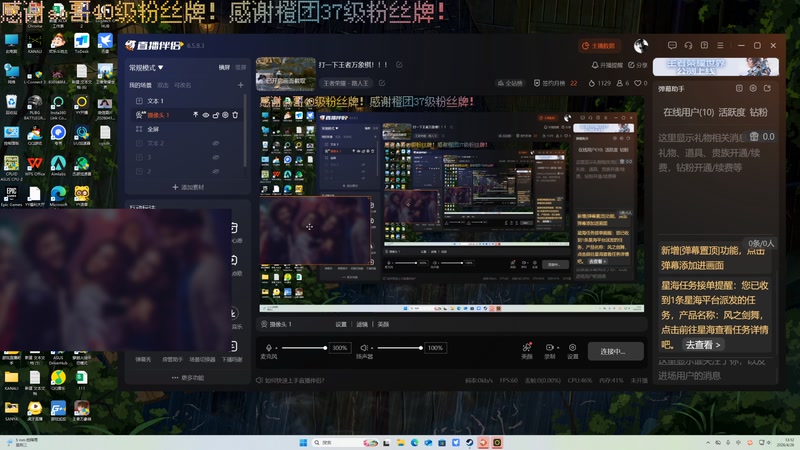Image resolution: width=800 pixels, height=450 pixels.
Task: Expand microphone device dropdown arrow
Action: [277, 348]
